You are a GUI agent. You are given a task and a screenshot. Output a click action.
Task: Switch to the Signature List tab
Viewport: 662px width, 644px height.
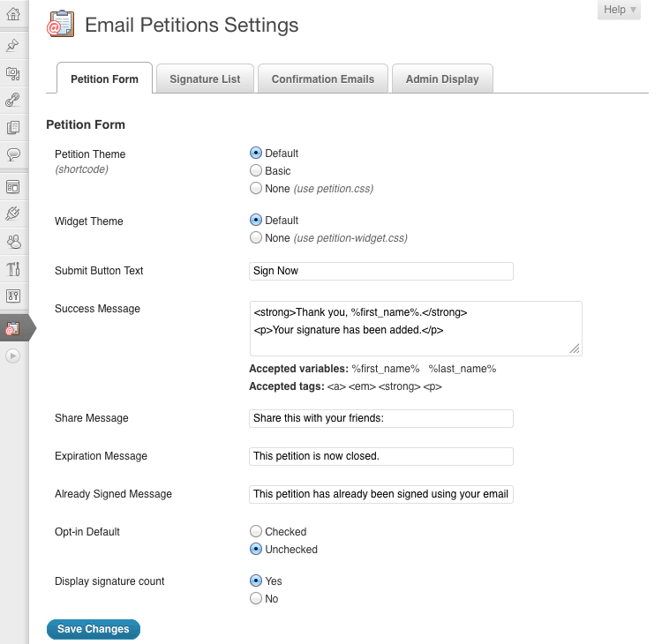pos(205,79)
